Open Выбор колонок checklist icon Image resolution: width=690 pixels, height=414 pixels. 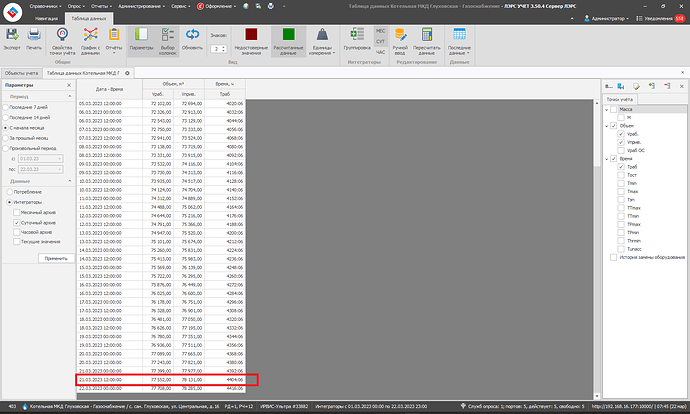168,35
